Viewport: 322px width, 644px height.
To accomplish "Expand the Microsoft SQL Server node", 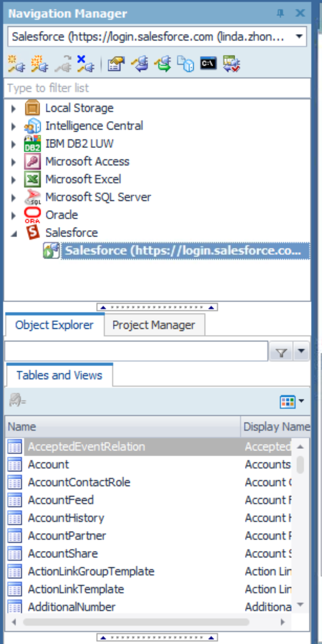I will [14, 197].
